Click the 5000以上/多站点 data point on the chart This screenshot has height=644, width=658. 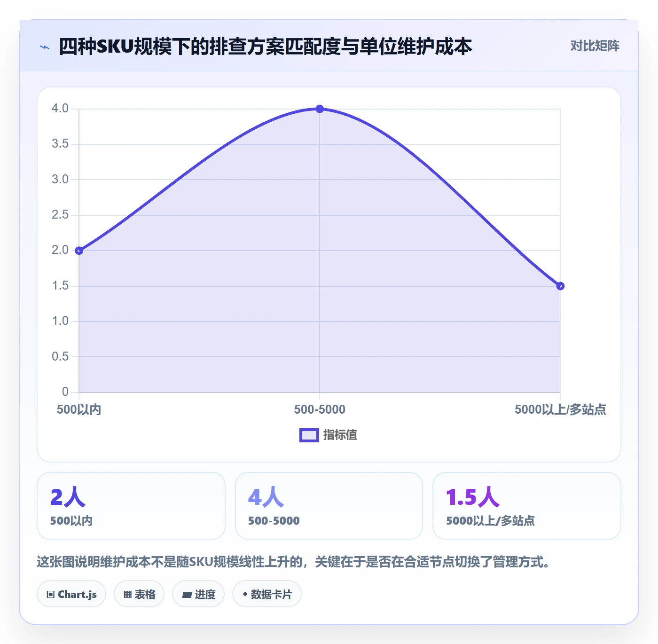[x=560, y=286]
